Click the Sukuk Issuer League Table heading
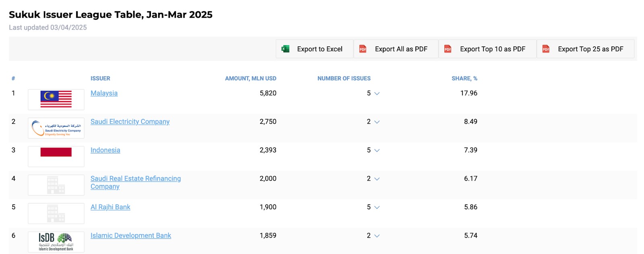This screenshot has width=644, height=254. click(111, 15)
